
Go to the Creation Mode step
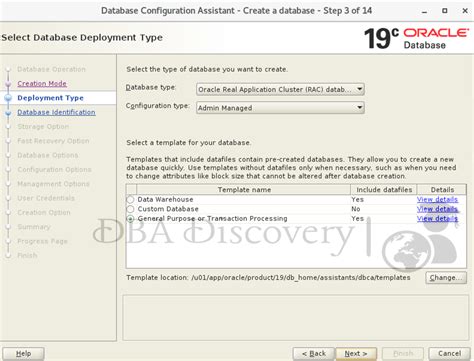click(x=42, y=84)
